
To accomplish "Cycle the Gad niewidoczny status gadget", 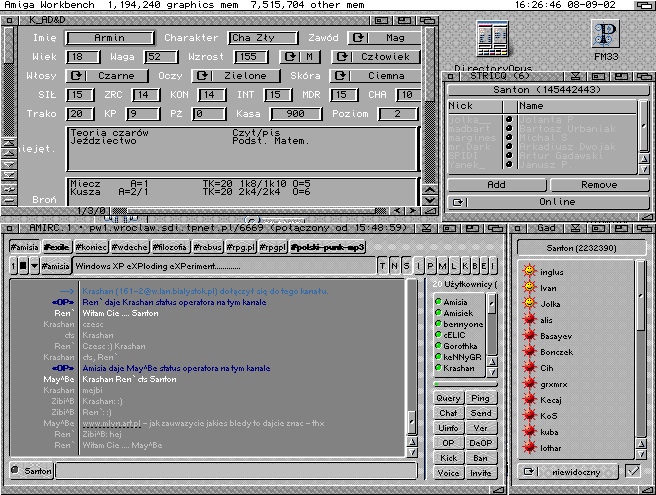I will tap(568, 472).
